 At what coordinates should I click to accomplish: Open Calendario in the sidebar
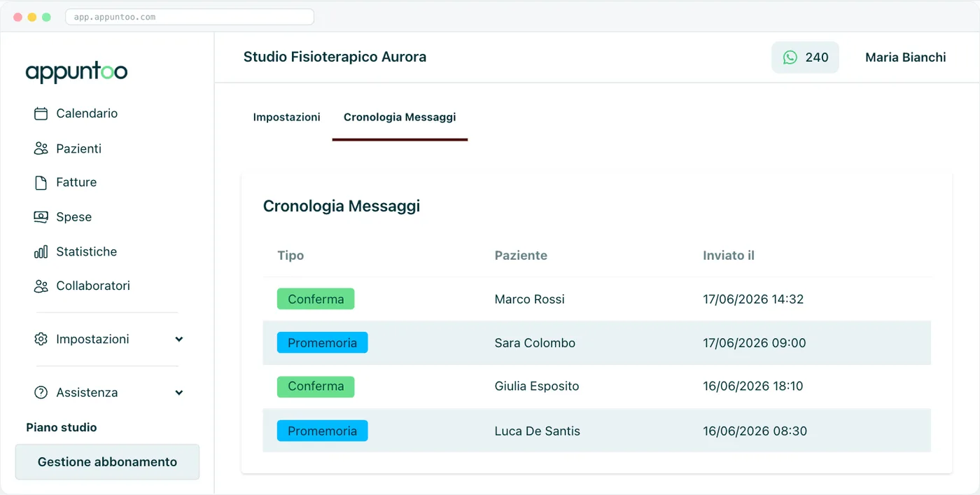coord(87,113)
